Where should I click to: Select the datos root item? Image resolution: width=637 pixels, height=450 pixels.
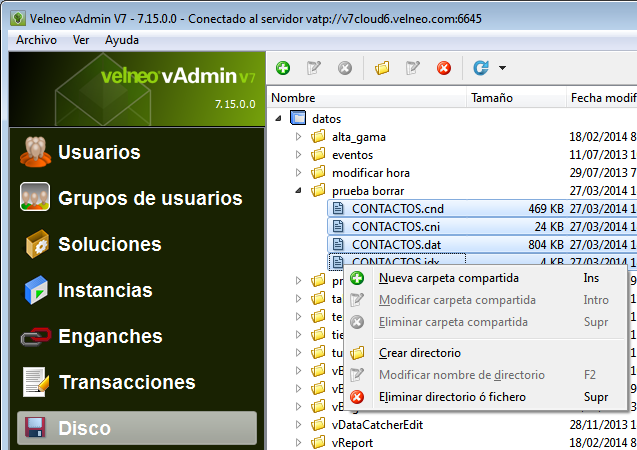(x=327, y=119)
